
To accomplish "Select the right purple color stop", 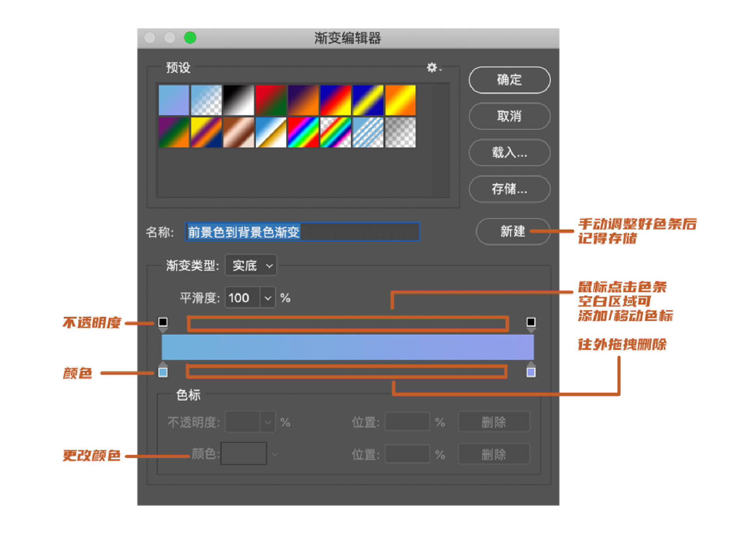I will click(531, 370).
